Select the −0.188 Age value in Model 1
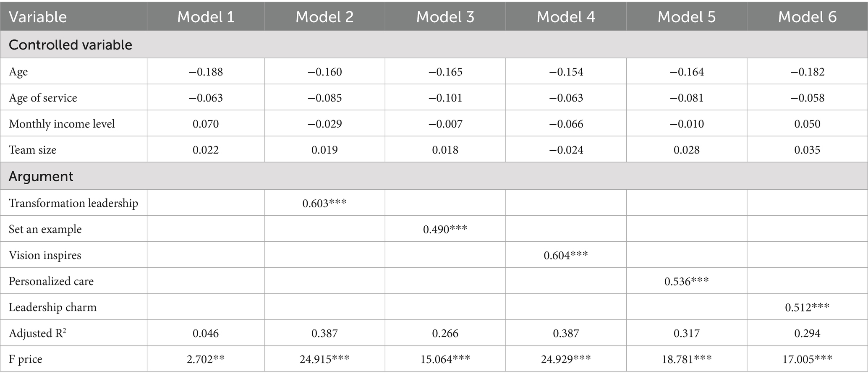The width and height of the screenshot is (868, 379). pos(206,72)
